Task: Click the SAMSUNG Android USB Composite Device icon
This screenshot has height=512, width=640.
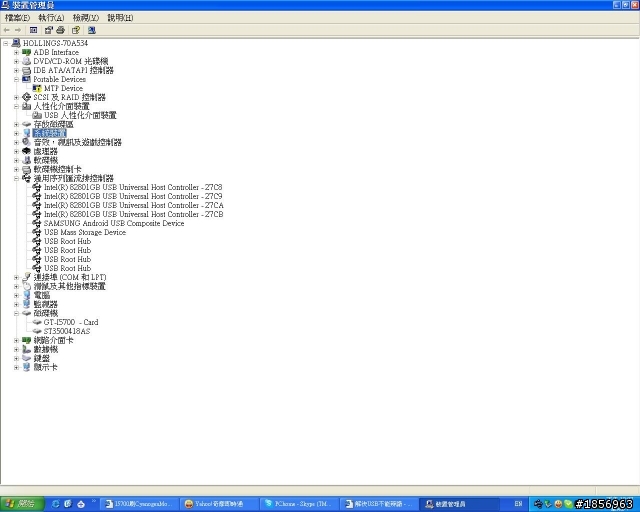Action: (x=37, y=223)
